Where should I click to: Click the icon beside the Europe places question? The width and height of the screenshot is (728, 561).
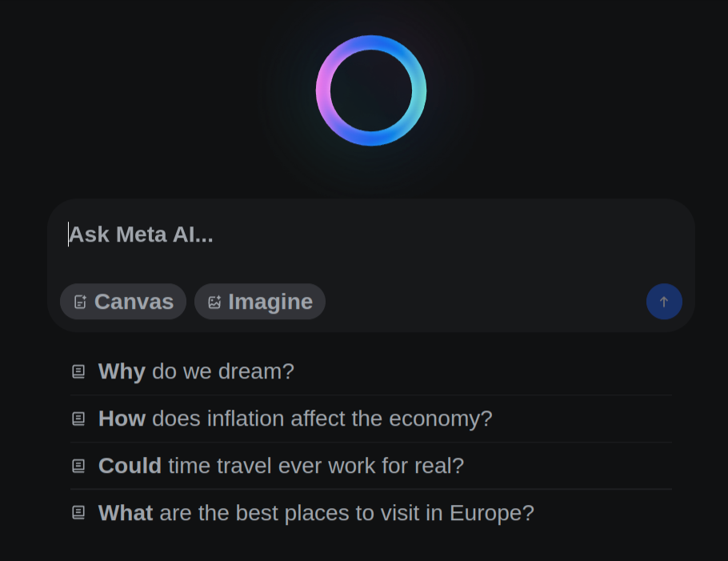coord(78,513)
